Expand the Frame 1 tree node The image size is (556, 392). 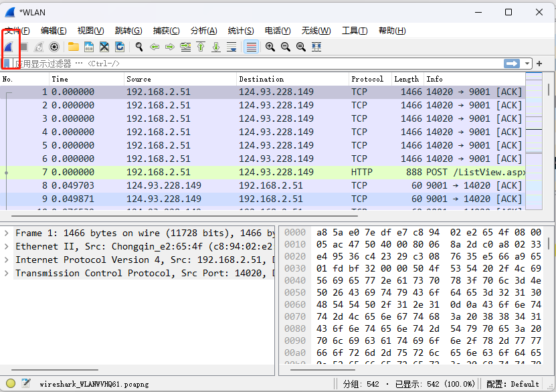[7, 233]
